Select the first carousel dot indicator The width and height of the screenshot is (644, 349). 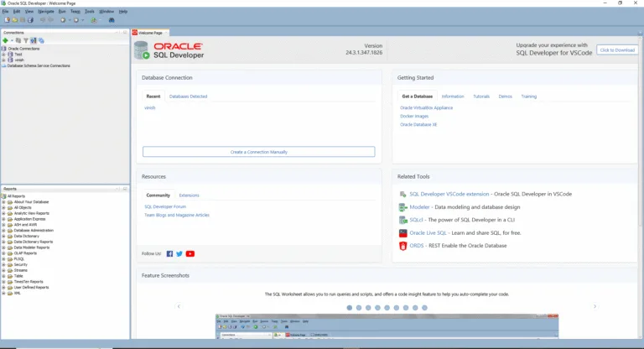[x=350, y=308]
